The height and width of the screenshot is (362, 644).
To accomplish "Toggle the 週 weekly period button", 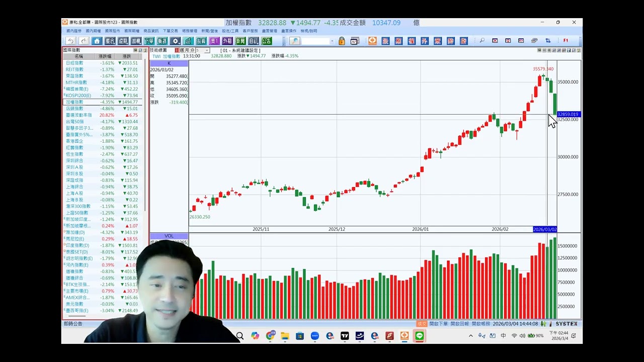I will click(182, 50).
